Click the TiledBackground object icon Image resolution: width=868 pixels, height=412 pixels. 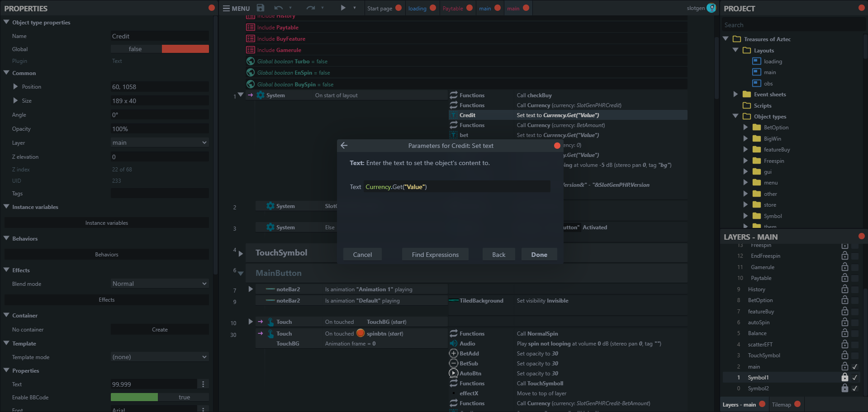click(x=454, y=300)
